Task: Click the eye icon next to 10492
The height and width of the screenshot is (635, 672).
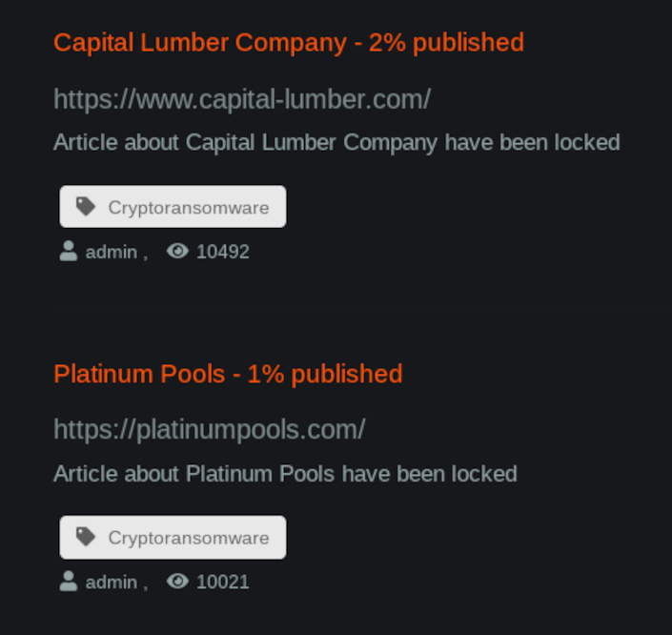Action: (x=177, y=252)
